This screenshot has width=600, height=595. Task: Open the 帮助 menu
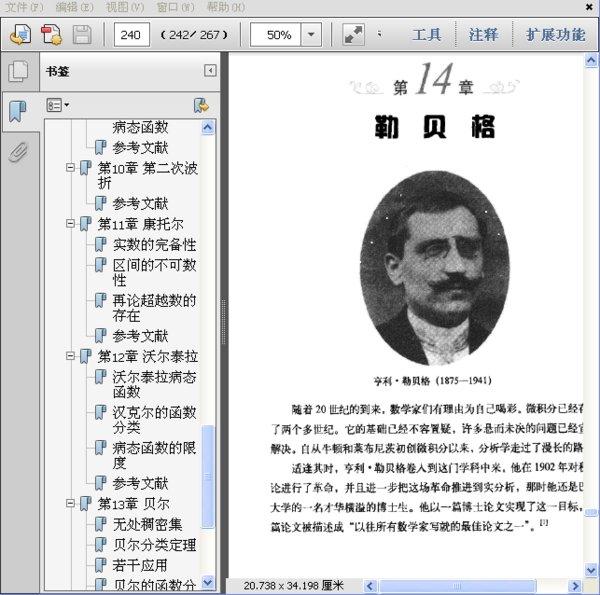point(226,7)
